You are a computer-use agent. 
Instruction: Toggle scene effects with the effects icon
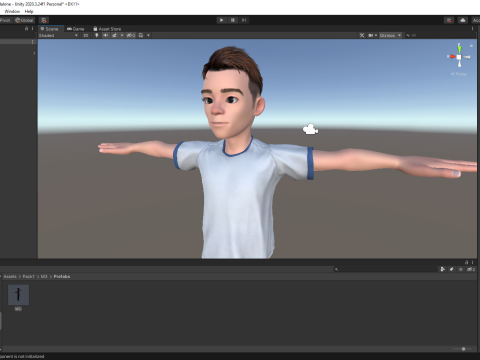[114, 35]
